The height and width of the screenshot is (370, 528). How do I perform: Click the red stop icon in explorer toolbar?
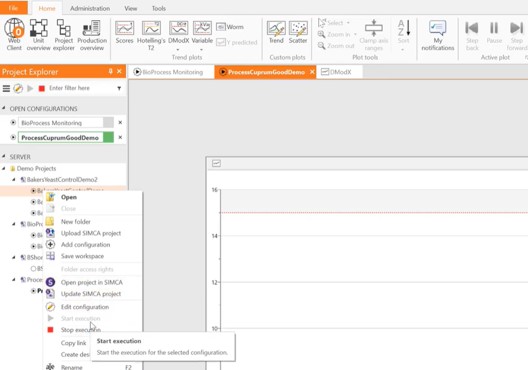point(42,89)
